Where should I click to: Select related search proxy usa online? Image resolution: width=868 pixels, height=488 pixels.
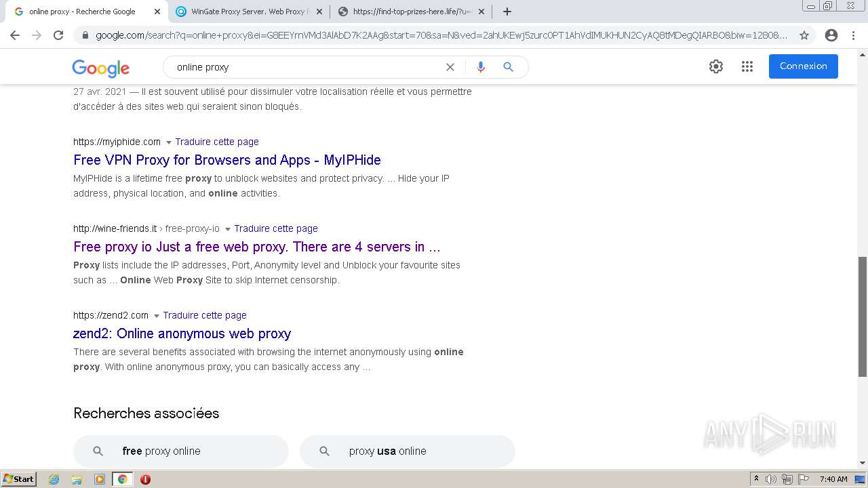pyautogui.click(x=408, y=451)
